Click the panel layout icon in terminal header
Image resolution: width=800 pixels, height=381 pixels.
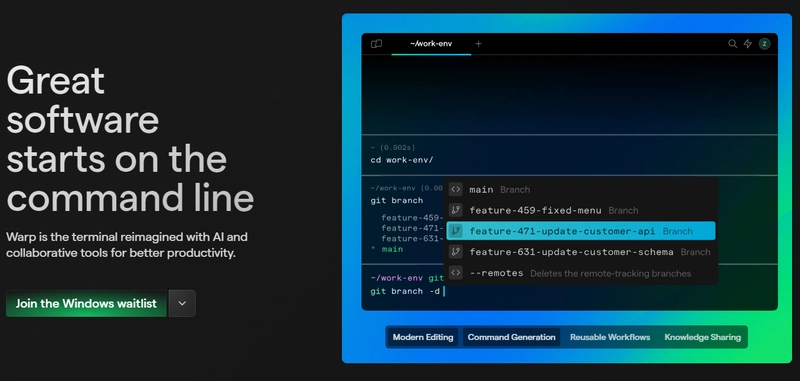coord(377,44)
